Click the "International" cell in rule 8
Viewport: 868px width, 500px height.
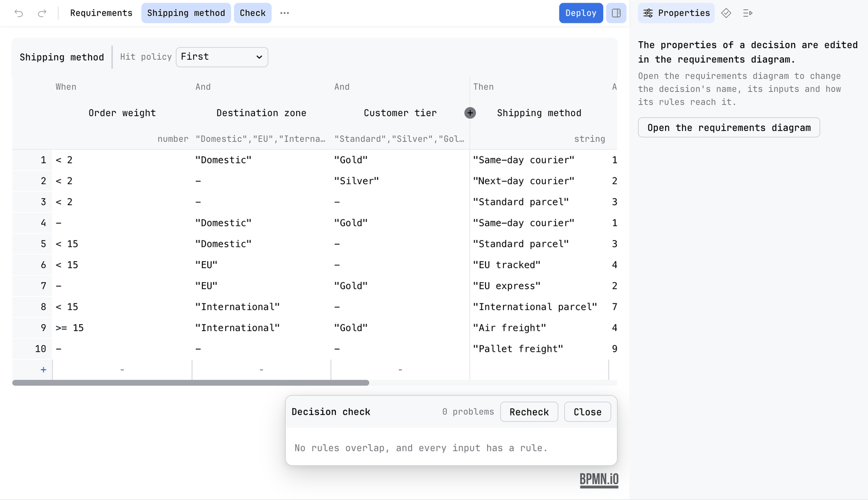[x=261, y=307]
